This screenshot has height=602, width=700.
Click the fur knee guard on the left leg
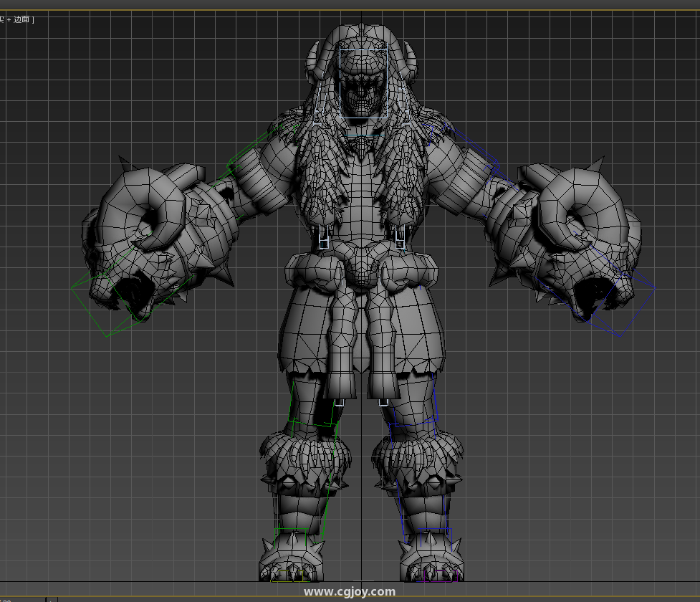click(305, 460)
